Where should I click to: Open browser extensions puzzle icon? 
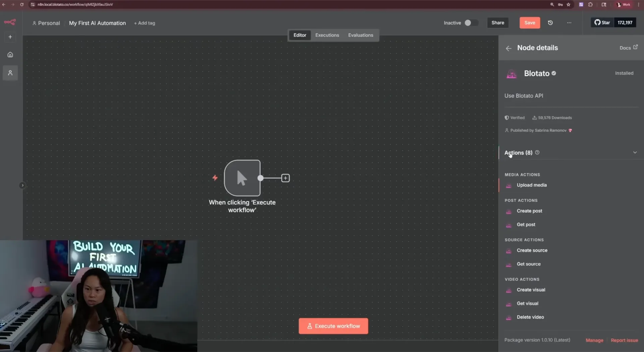[x=590, y=4]
